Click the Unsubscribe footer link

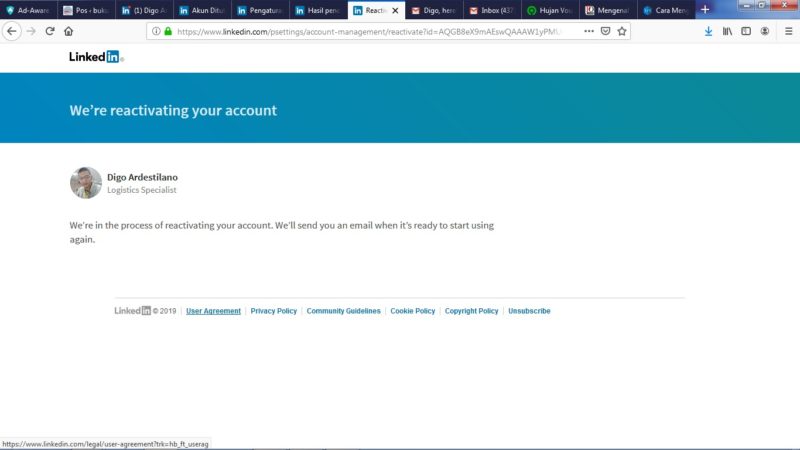point(529,311)
